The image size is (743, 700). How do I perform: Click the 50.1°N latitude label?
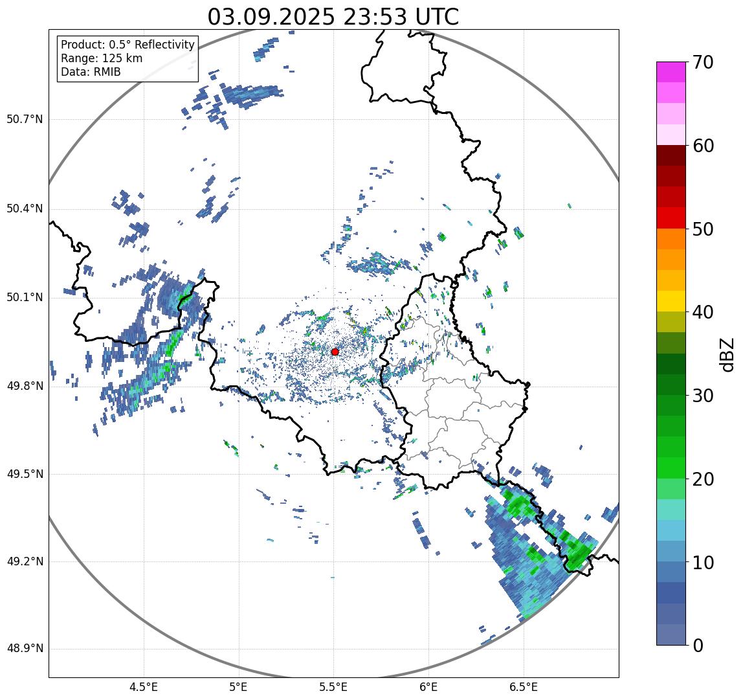(25, 298)
